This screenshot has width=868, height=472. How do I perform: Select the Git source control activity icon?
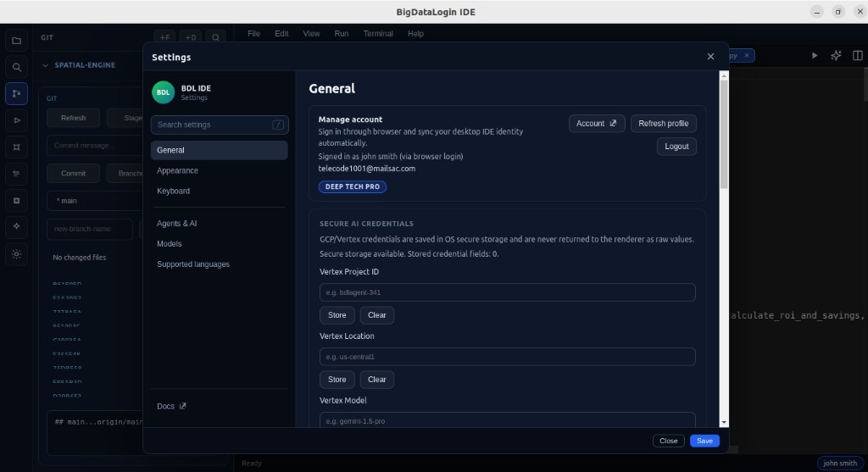coord(17,93)
